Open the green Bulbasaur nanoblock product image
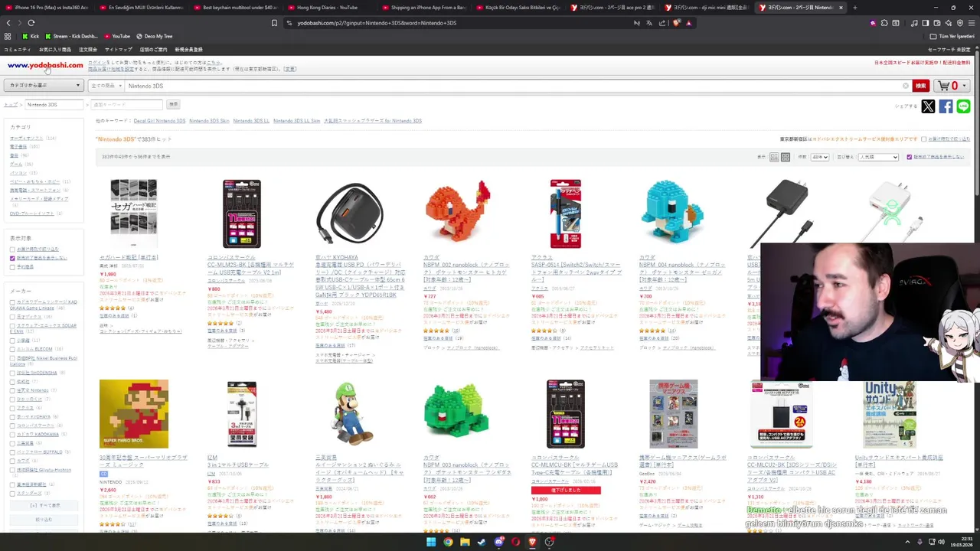This screenshot has height=551, width=980. (x=457, y=413)
